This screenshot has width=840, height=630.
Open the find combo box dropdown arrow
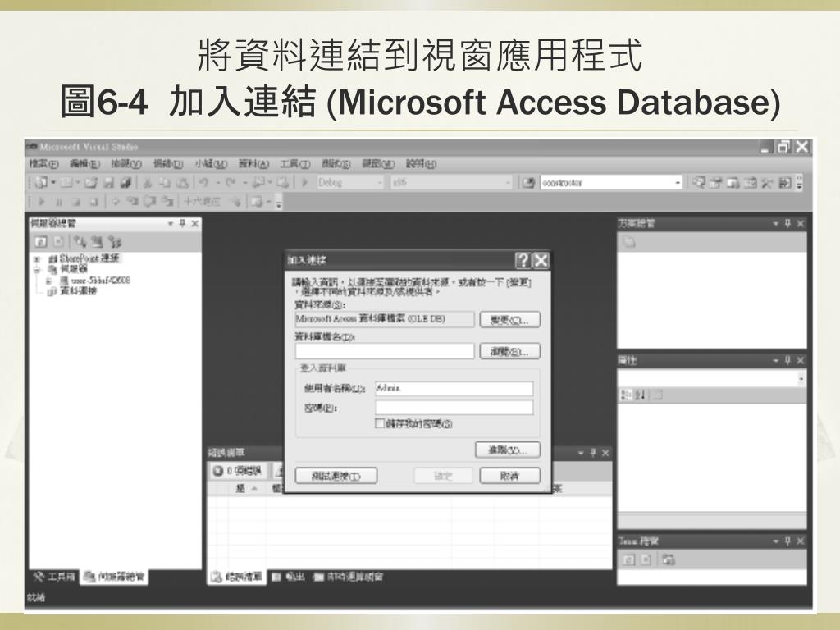click(678, 183)
